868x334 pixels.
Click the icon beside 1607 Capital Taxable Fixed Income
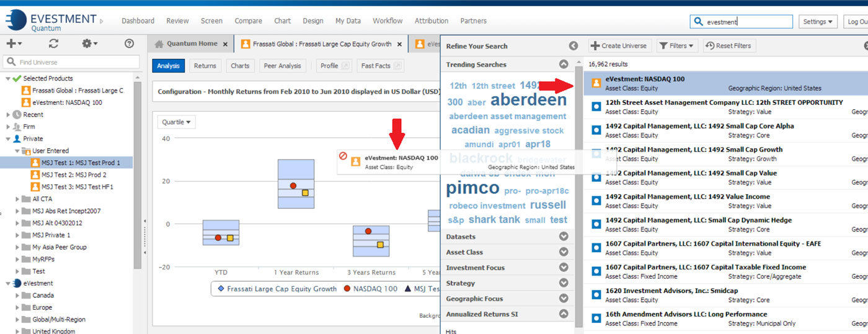[596, 272]
